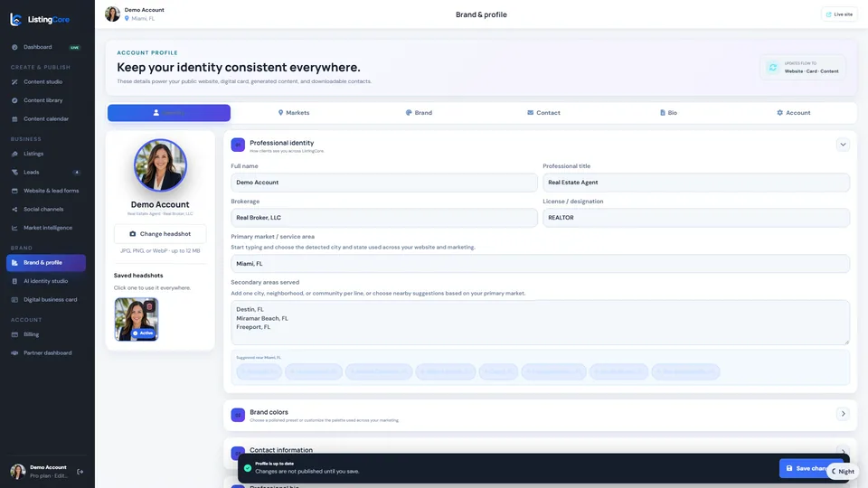Click the Secondary areas served text box

[x=540, y=323]
